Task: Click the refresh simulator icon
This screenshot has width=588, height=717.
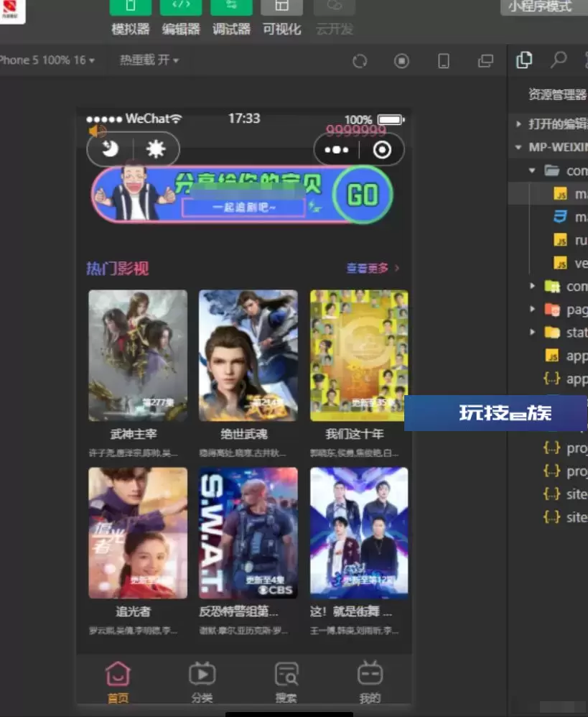Action: coord(360,61)
